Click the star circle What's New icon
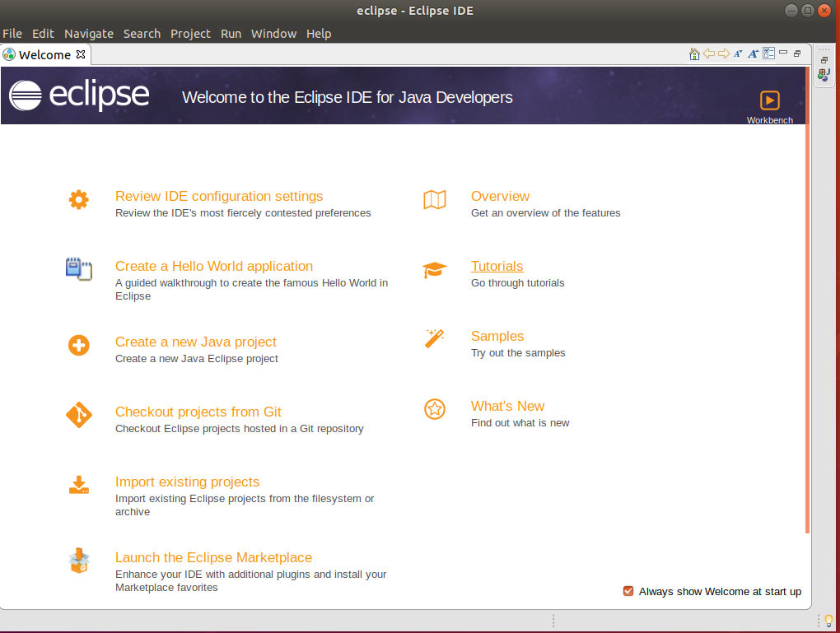This screenshot has height=633, width=840. coord(435,409)
